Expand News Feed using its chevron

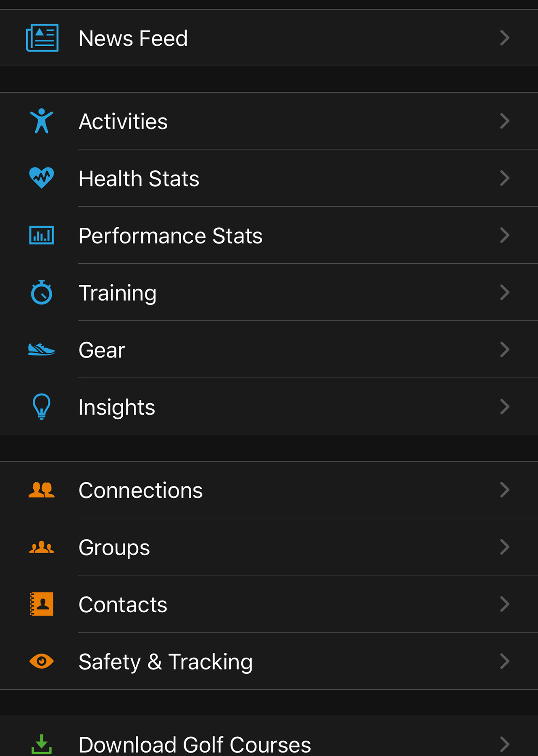tap(505, 38)
